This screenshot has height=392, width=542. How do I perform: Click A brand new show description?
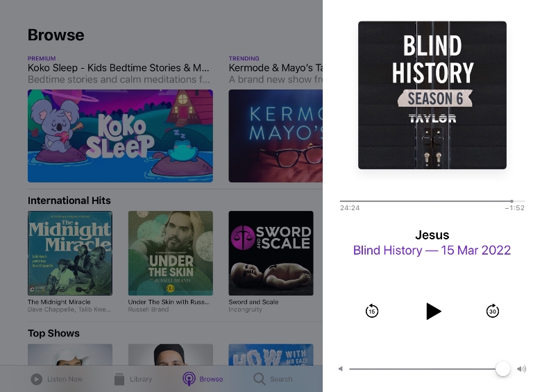tap(276, 80)
